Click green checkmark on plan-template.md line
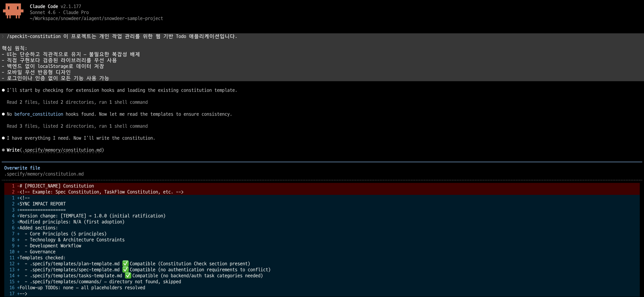This screenshot has height=297, width=644. (126, 264)
